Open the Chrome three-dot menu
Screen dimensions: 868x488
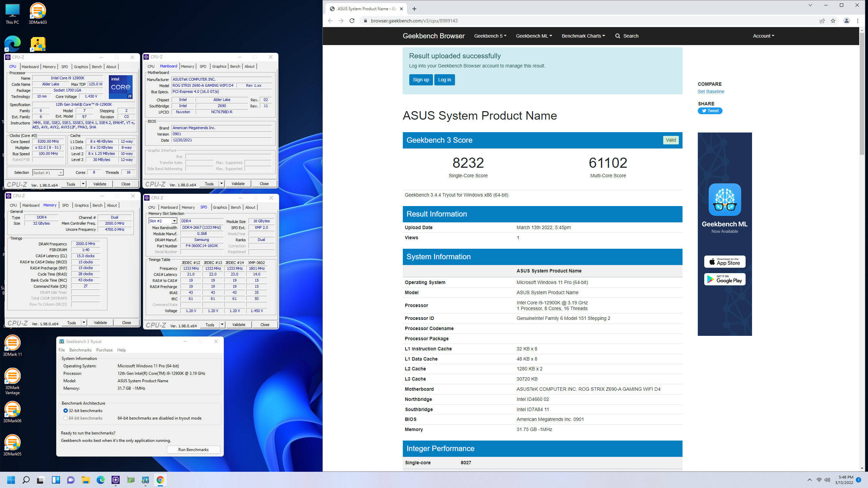[858, 21]
